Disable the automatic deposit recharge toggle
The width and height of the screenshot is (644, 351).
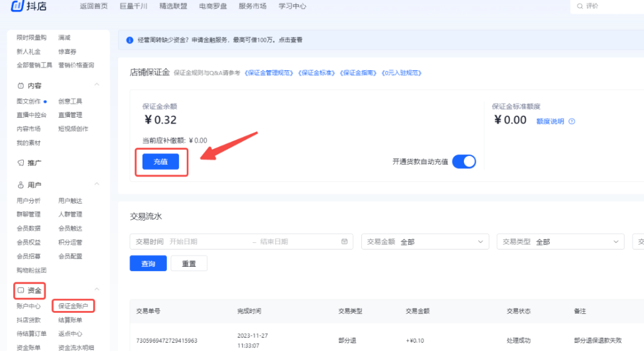463,161
